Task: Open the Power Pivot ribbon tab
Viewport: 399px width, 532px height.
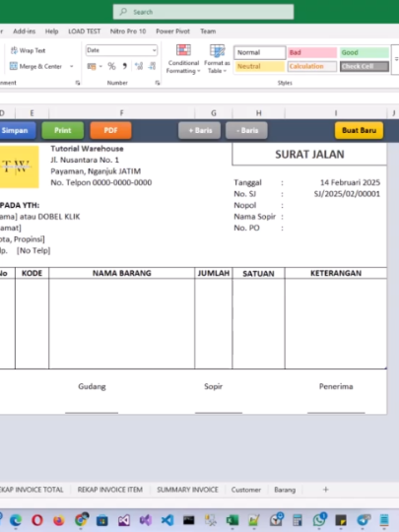Action: [172, 32]
